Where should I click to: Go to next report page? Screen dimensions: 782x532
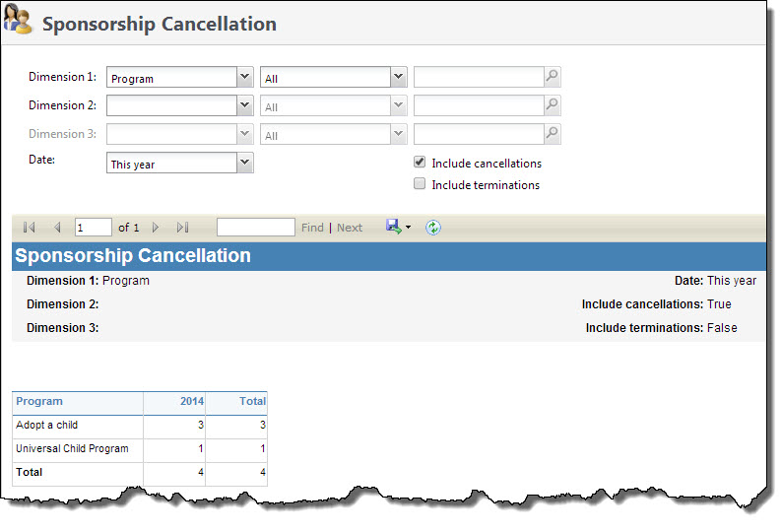156,228
